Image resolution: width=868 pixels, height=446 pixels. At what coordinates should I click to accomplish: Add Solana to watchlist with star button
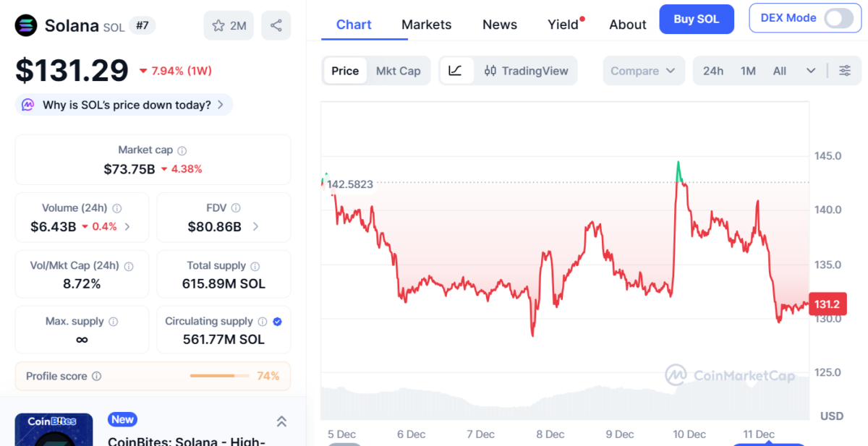pos(229,26)
